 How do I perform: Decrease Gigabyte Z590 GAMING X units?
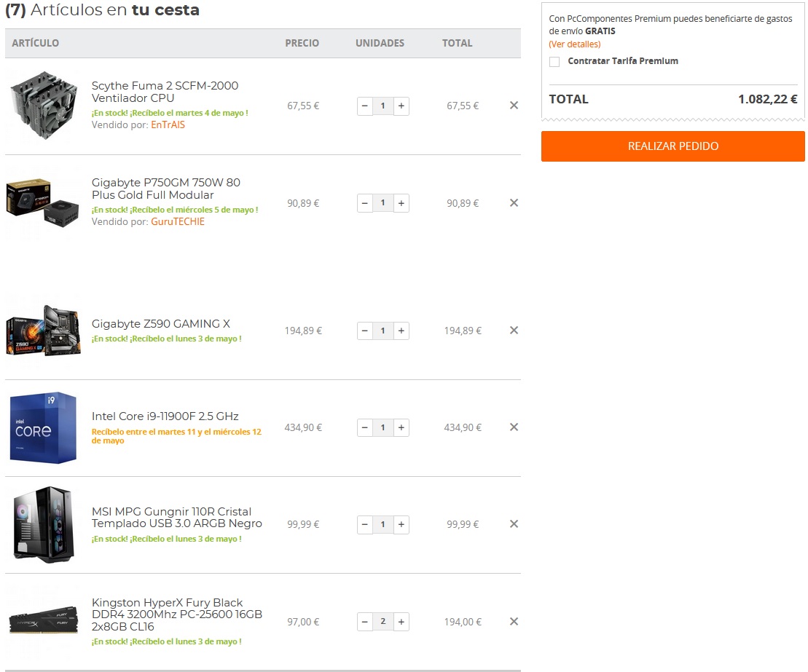coord(365,331)
